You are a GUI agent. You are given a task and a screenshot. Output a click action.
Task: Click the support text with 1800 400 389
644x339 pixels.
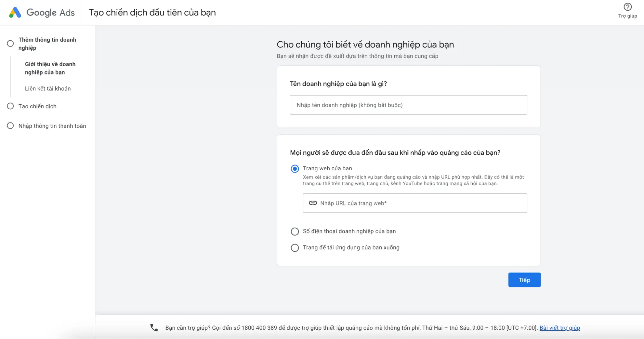[x=351, y=328]
